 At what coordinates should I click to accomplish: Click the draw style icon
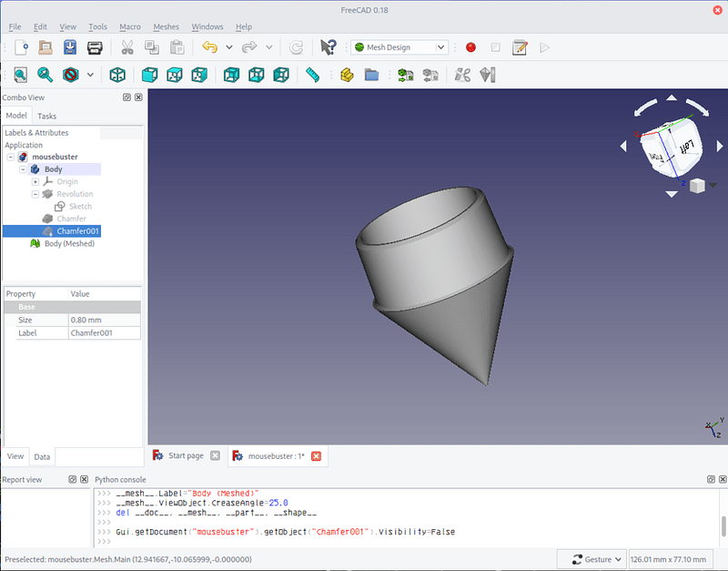point(71,75)
